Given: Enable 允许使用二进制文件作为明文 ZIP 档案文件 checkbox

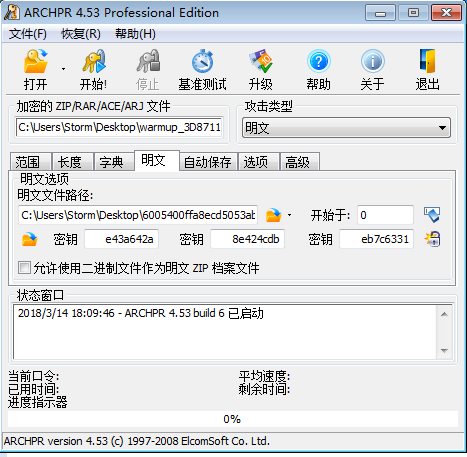Looking at the screenshot, I should click(x=24, y=268).
